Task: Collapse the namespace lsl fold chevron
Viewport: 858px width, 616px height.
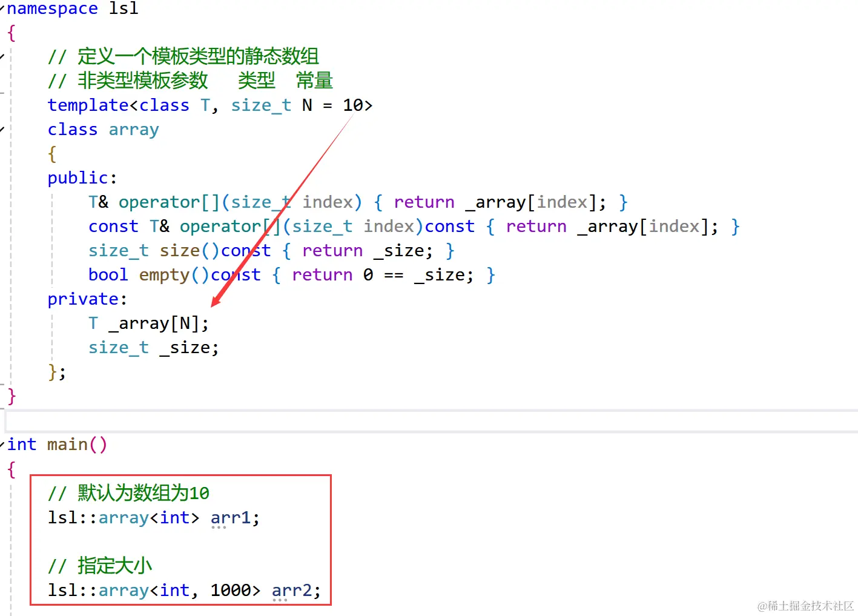Action: tap(2, 8)
